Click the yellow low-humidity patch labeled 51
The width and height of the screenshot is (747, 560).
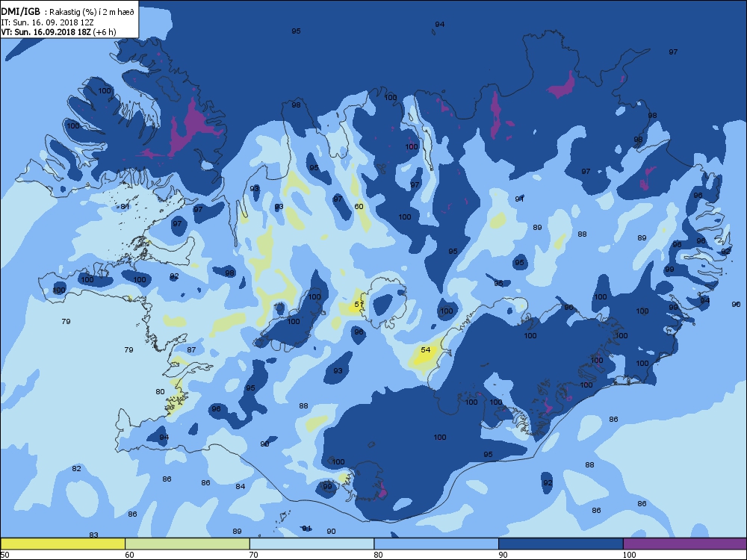pos(355,305)
